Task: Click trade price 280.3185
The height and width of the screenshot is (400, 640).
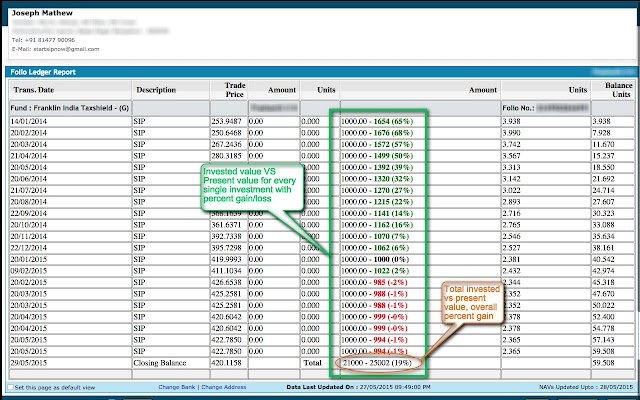Action: pos(227,156)
